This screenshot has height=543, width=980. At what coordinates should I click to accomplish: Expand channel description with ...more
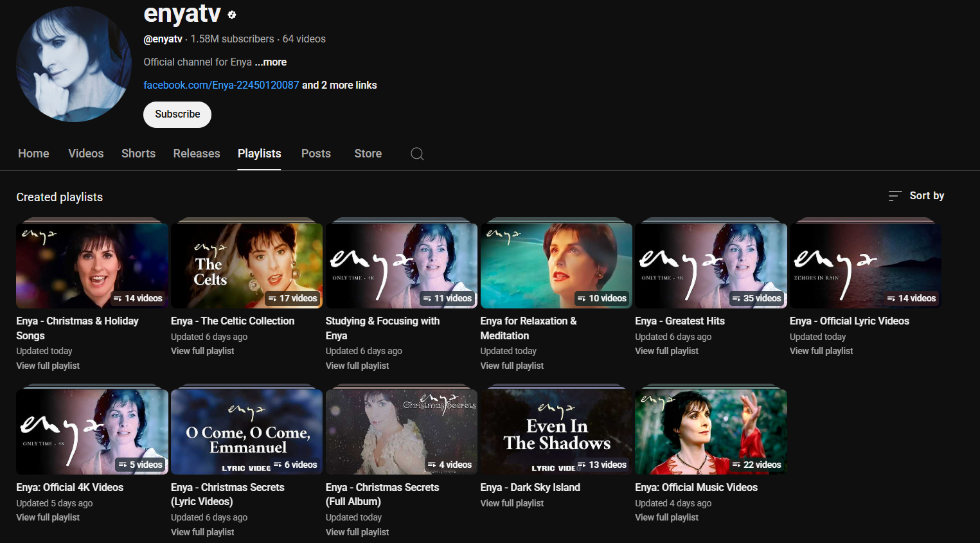pyautogui.click(x=271, y=62)
